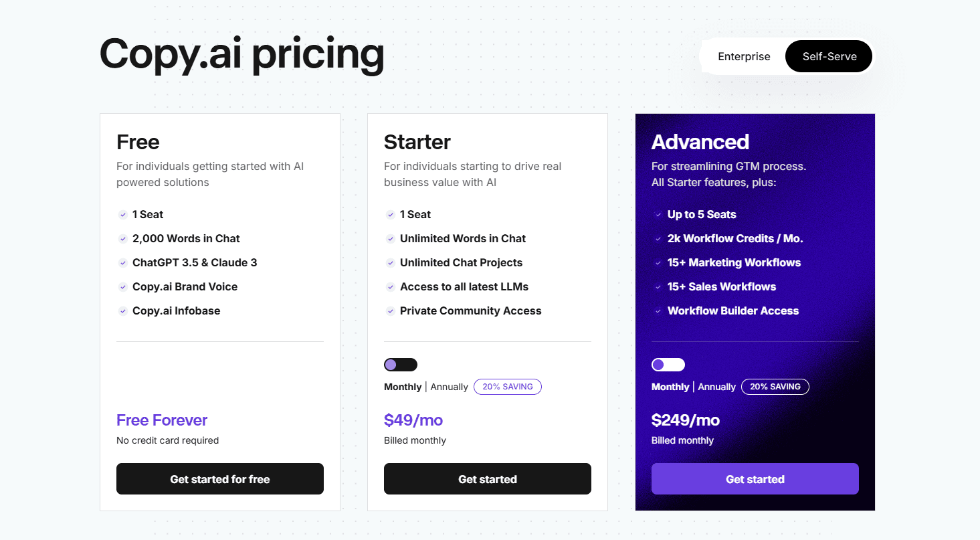This screenshot has height=540, width=980.
Task: Click the Free Forever price text
Action: coord(162,420)
